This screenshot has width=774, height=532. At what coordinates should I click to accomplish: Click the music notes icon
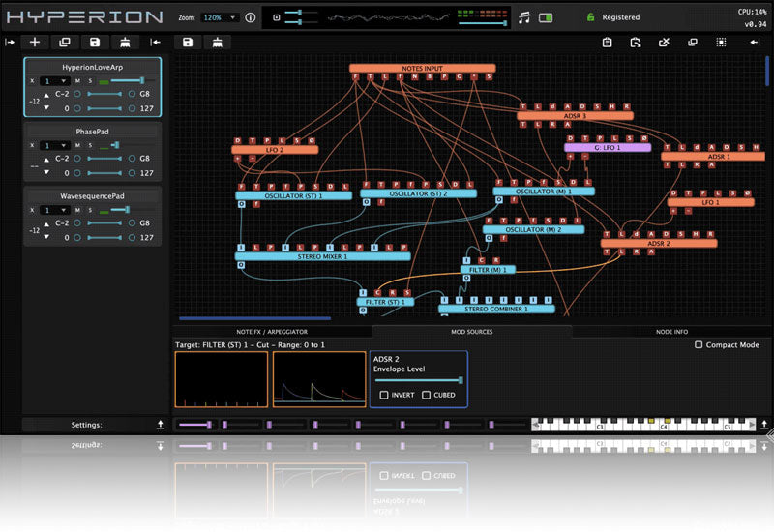(524, 17)
